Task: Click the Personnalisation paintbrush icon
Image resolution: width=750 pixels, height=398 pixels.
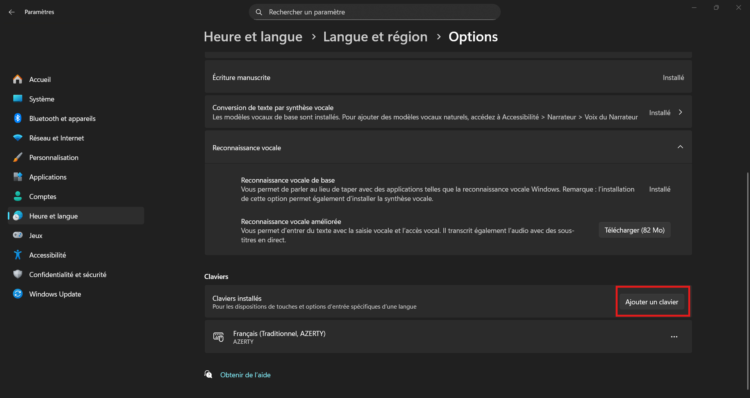Action: coord(18,157)
